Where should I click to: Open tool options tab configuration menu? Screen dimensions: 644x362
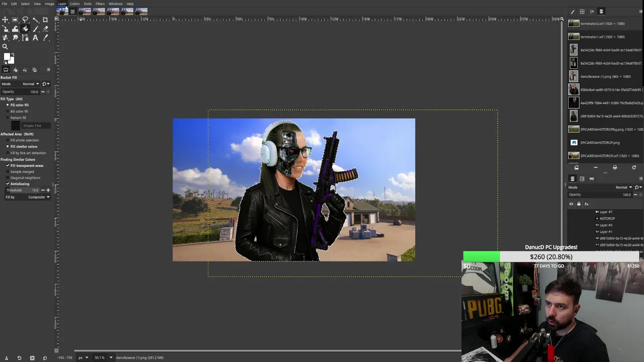pyautogui.click(x=48, y=70)
